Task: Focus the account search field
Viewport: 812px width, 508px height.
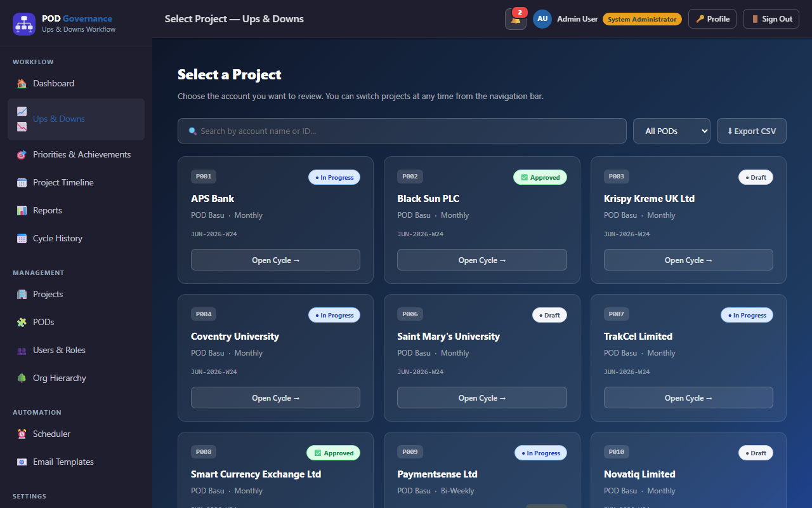Action: pos(402,131)
